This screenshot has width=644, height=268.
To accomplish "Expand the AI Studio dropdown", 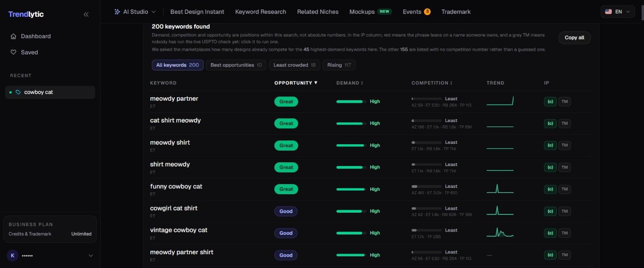I will (x=153, y=12).
